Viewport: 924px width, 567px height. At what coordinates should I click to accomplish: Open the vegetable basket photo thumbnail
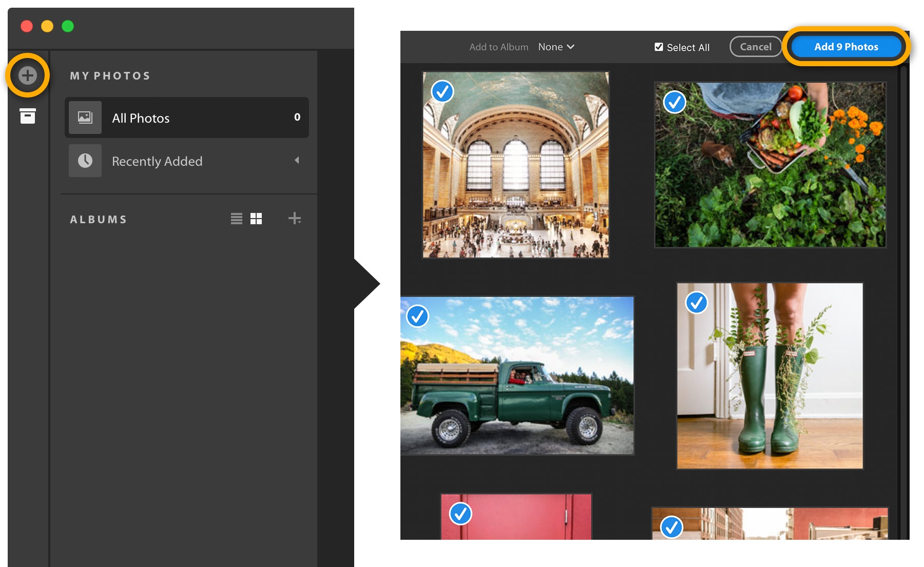coord(769,163)
